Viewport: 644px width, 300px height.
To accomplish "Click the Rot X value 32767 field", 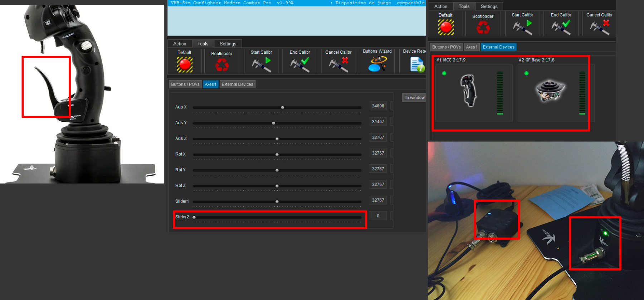I will pyautogui.click(x=378, y=153).
